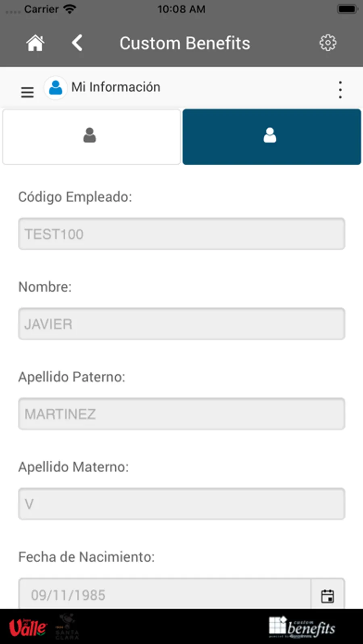
Task: Focus the Código Empleado field with TEST100
Action: coord(181,234)
